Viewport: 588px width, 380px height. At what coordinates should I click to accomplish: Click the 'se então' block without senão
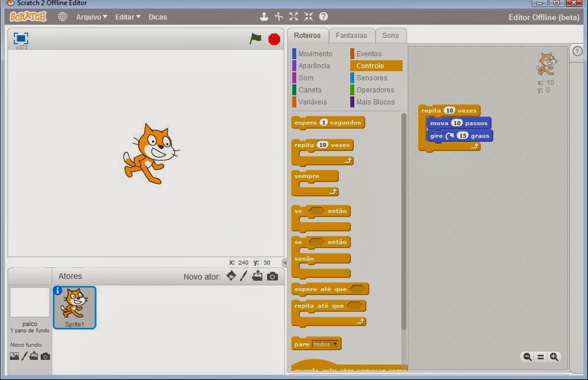tap(320, 219)
